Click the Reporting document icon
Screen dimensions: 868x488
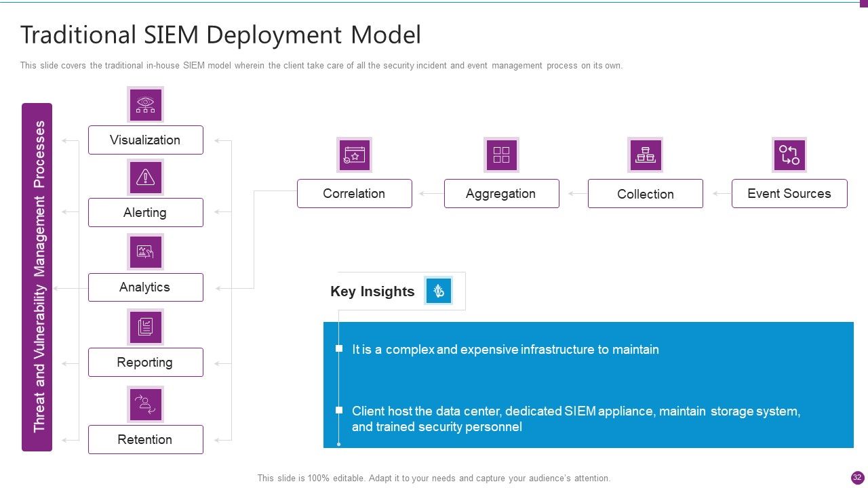145,327
